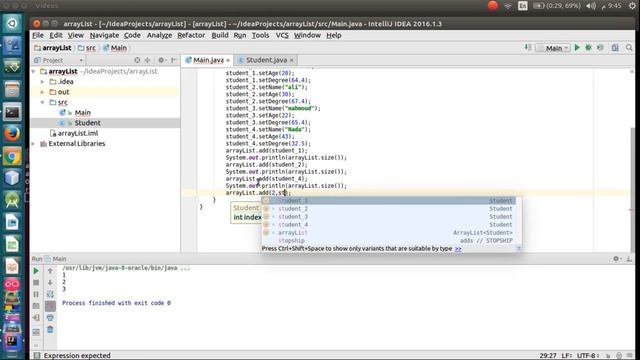
Task: Open the Refactor menu
Action: (x=191, y=36)
